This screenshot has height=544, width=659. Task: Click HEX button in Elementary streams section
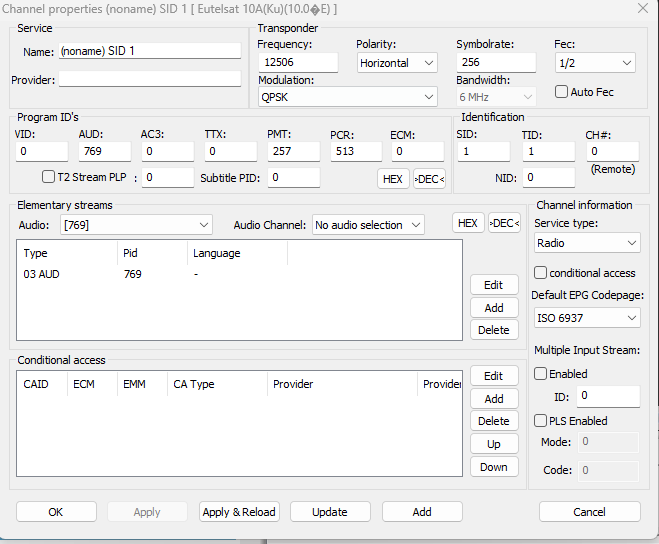[468, 223]
